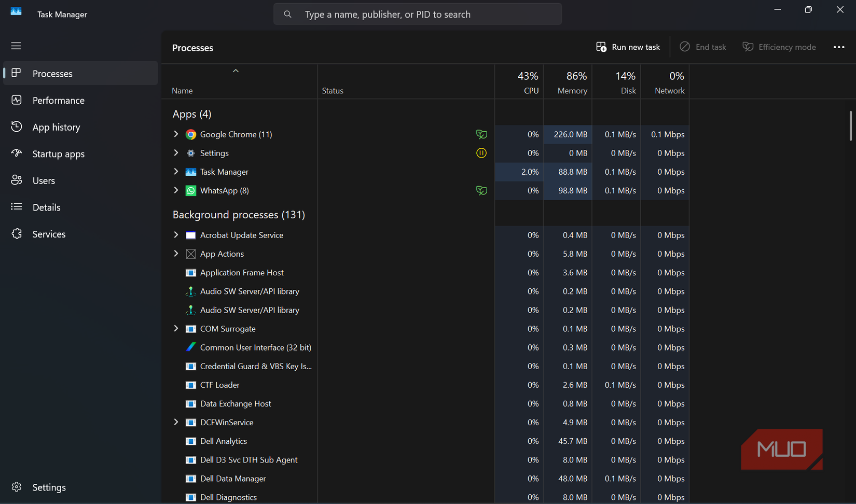The width and height of the screenshot is (856, 504).
Task: Expand the Google Chrome process group
Action: [x=176, y=134]
